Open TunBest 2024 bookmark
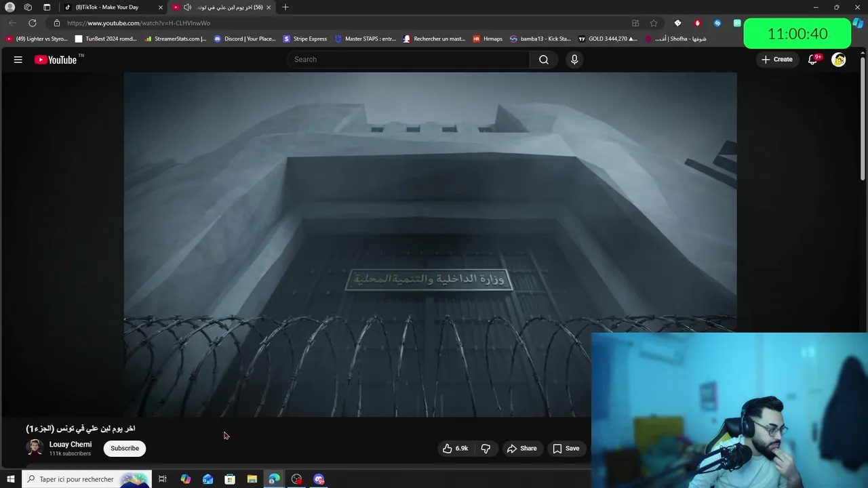This screenshot has height=488, width=868. click(x=106, y=39)
